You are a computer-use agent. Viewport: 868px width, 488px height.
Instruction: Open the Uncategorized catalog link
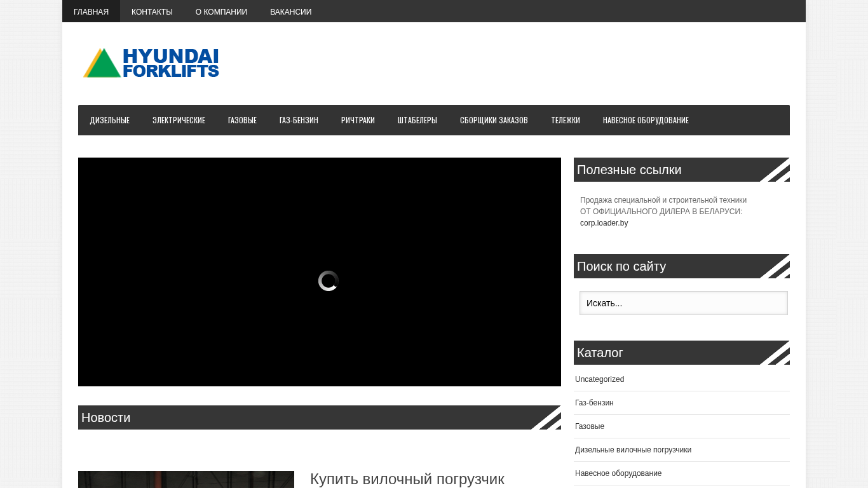pos(599,379)
